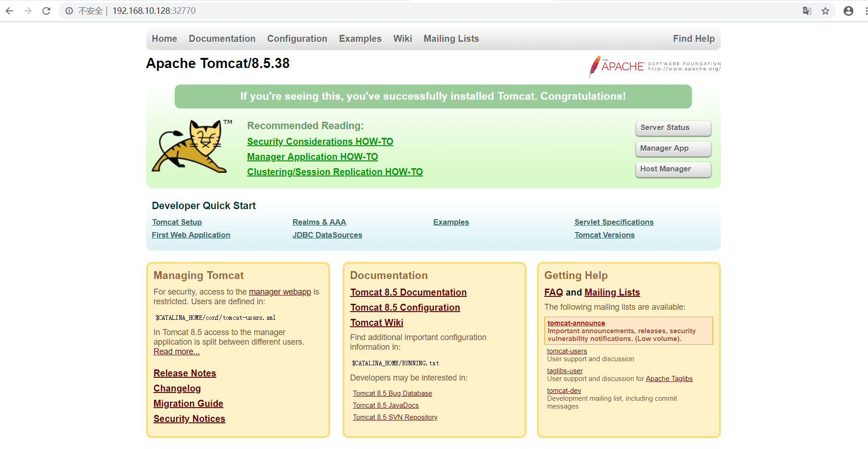Open the tomcat-announce mailing list link

coord(576,323)
